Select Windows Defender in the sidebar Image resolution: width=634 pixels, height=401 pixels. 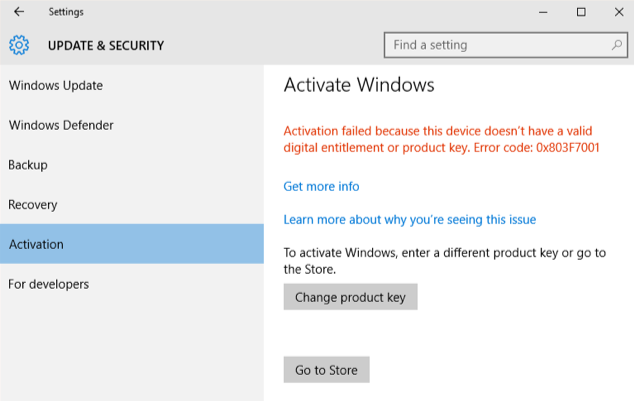(61, 126)
